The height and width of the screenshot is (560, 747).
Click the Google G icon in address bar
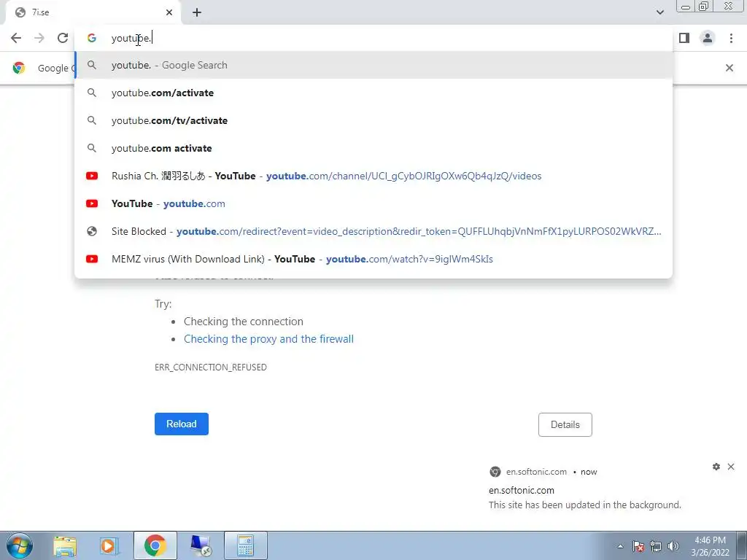(x=92, y=38)
